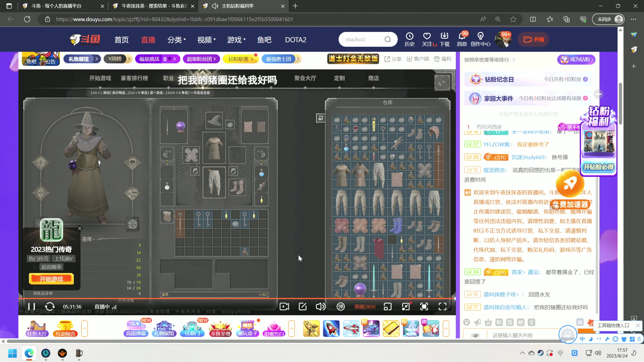Click the edit/feedback icon in player bar
The image size is (644, 362).
point(302,306)
